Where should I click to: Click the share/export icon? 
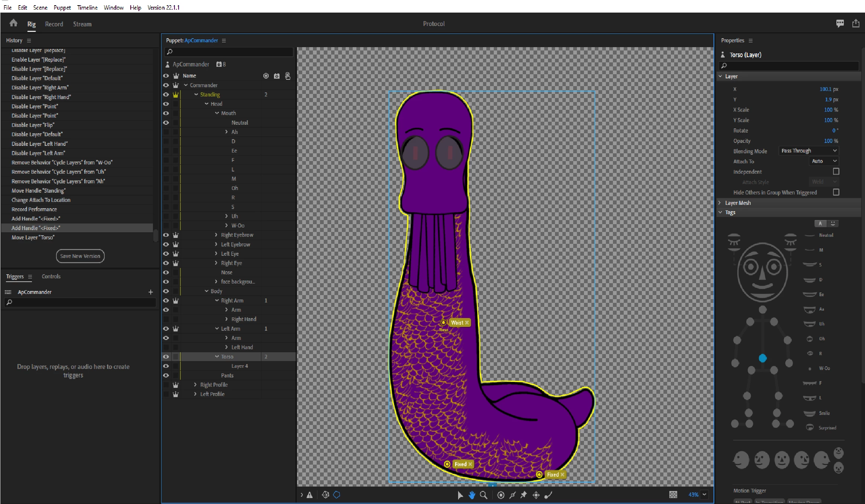coord(856,23)
